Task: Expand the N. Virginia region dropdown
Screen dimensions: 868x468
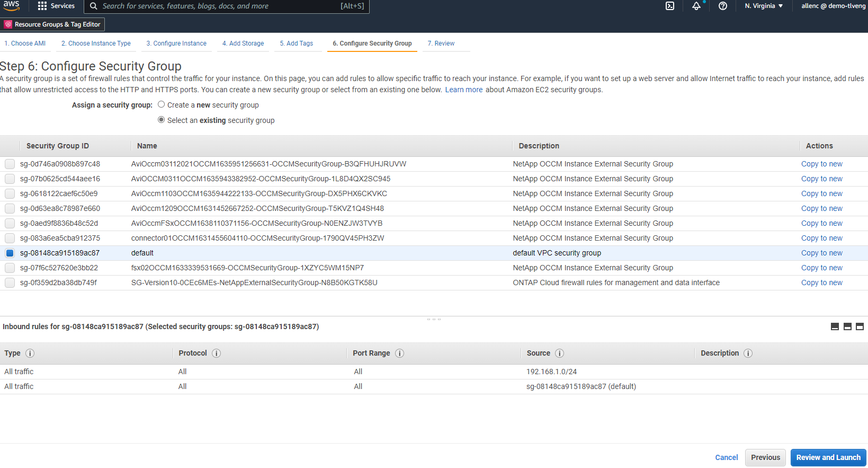Action: point(764,6)
